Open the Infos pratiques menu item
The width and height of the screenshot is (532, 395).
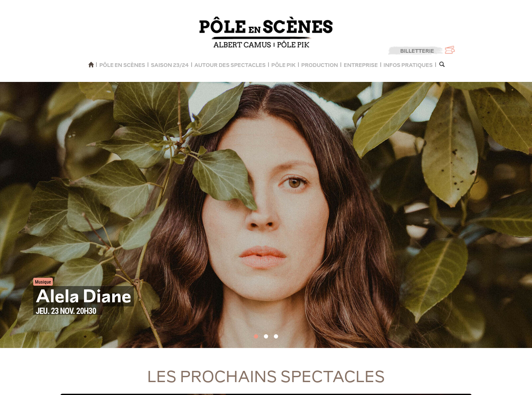pos(408,65)
